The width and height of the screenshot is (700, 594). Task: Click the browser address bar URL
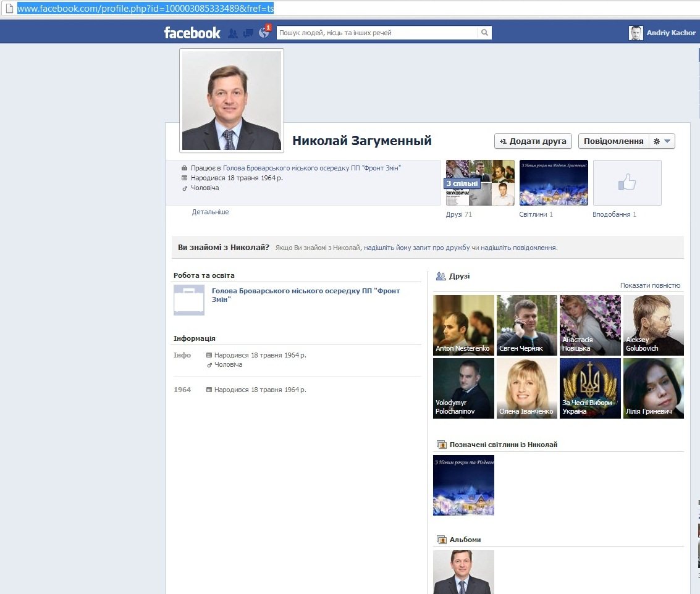(x=146, y=8)
